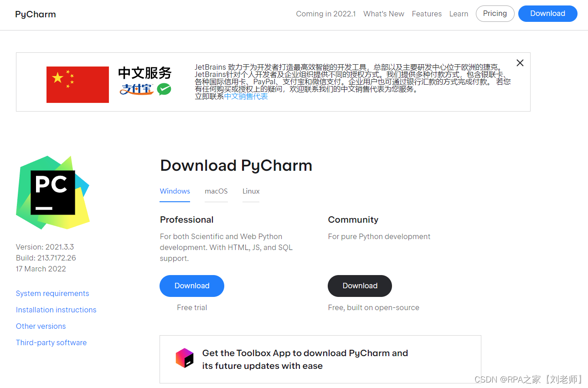Click Get the Toolbox App banner text
Screen dimensions: 588x388
(x=305, y=359)
